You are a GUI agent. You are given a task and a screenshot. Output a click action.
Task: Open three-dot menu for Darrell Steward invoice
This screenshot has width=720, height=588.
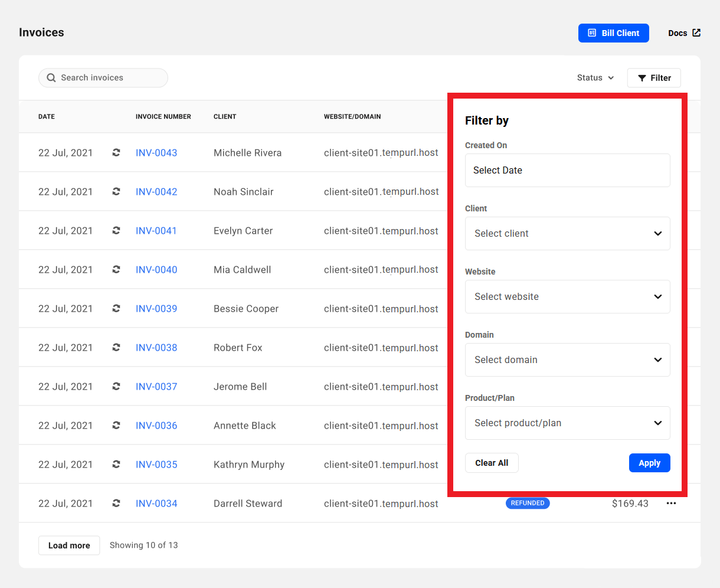671,504
